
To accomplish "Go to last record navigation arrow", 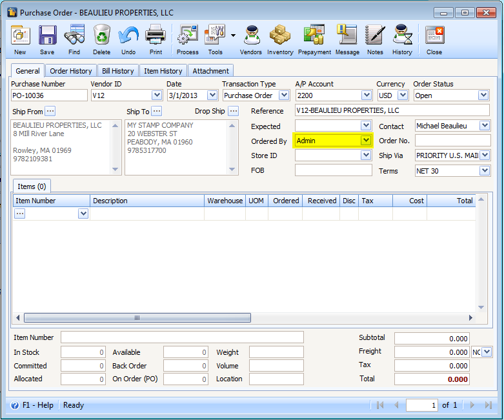I will coord(489,405).
